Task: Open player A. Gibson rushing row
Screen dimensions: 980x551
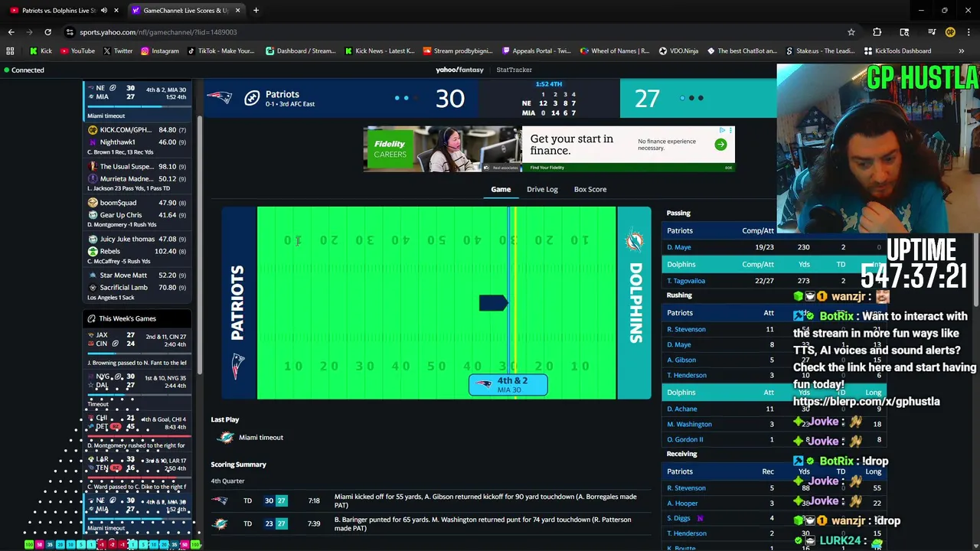Action: (x=681, y=360)
